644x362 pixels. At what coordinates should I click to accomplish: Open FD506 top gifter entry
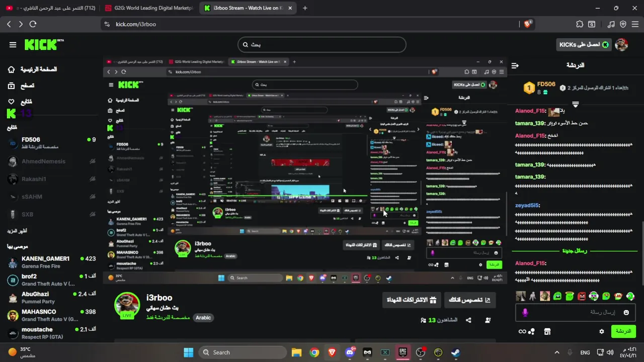(x=540, y=88)
